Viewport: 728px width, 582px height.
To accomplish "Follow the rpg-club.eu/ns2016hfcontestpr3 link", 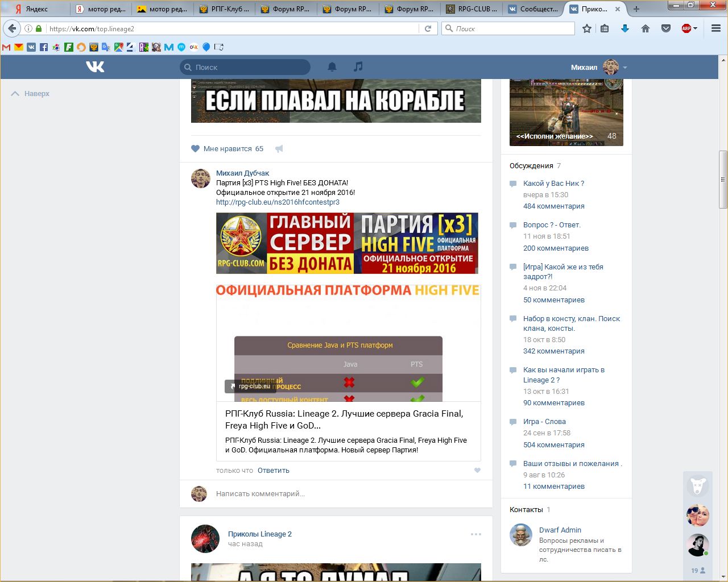I will (278, 202).
